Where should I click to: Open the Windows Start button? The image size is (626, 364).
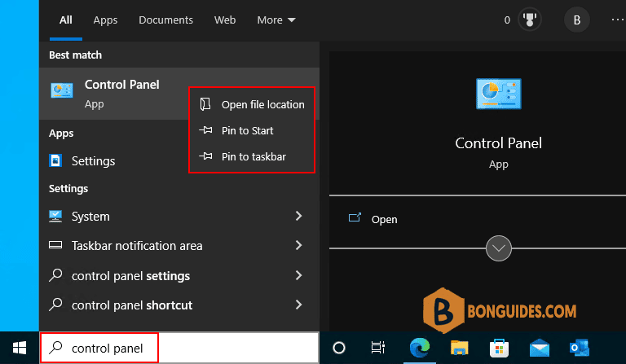pos(20,348)
